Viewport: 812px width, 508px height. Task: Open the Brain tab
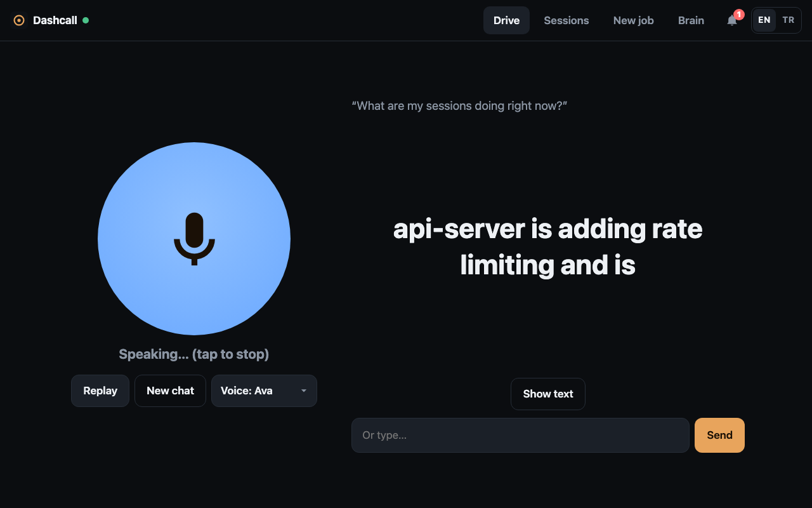tap(691, 20)
